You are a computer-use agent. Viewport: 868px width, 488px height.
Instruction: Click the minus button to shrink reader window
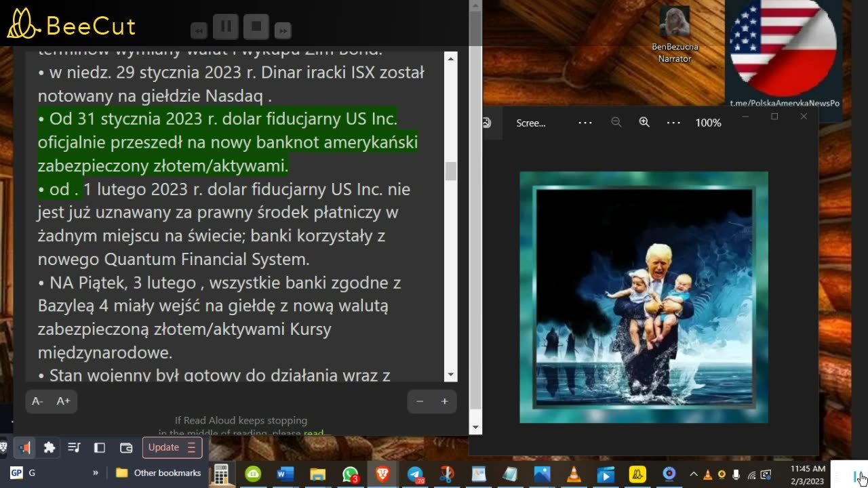click(x=420, y=401)
